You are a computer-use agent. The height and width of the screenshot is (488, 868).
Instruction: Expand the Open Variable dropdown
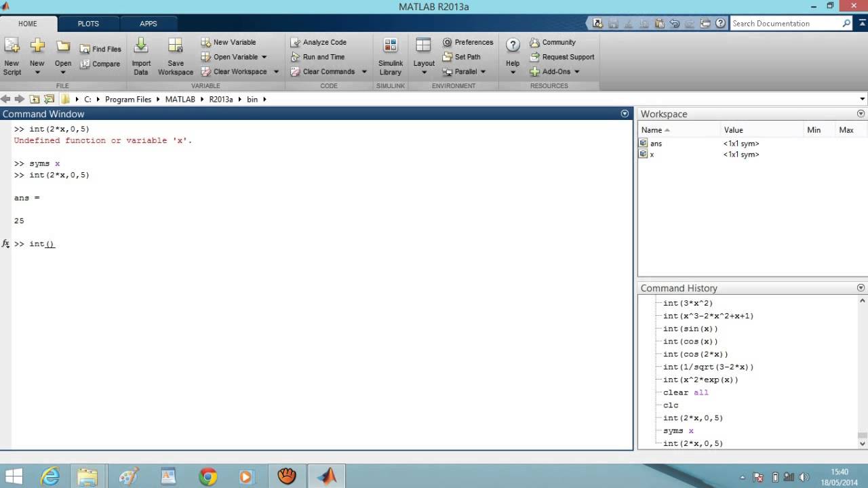(264, 57)
